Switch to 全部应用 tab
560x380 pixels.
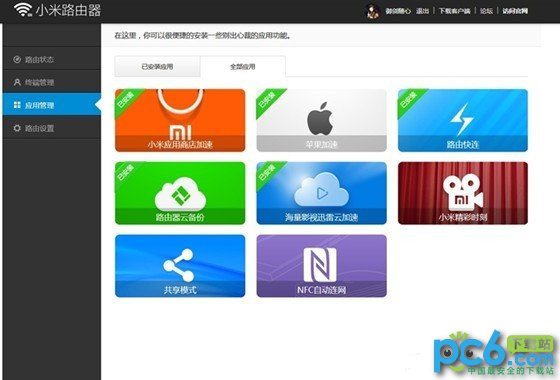(x=243, y=66)
